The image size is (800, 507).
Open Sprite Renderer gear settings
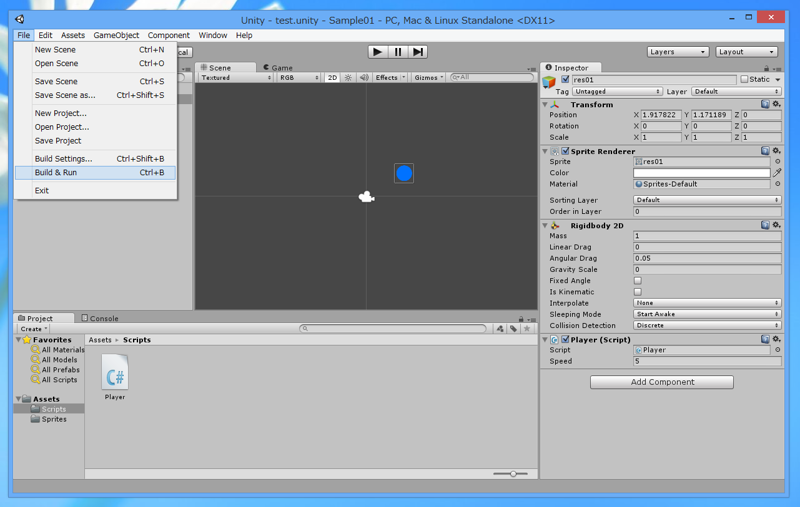tap(776, 150)
